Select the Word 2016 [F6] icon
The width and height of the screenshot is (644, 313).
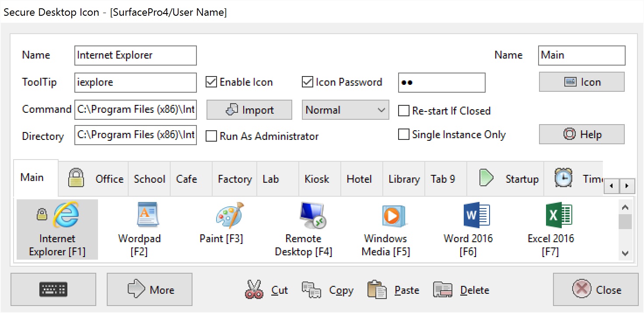tap(476, 215)
